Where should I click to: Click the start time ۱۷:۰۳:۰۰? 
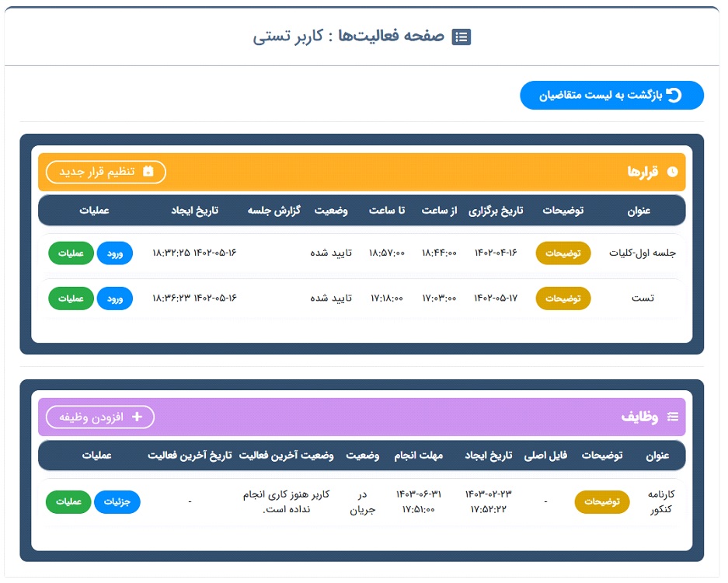439,298
